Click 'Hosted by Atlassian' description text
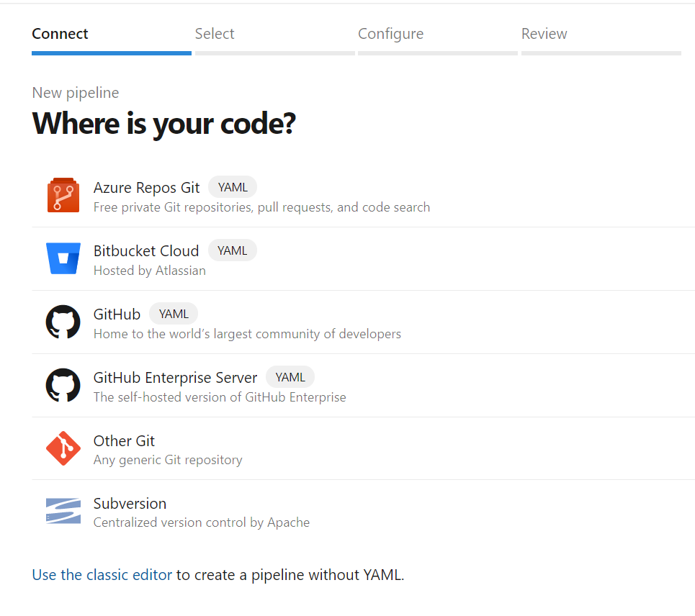Viewport: 695px width, 616px height. point(149,271)
